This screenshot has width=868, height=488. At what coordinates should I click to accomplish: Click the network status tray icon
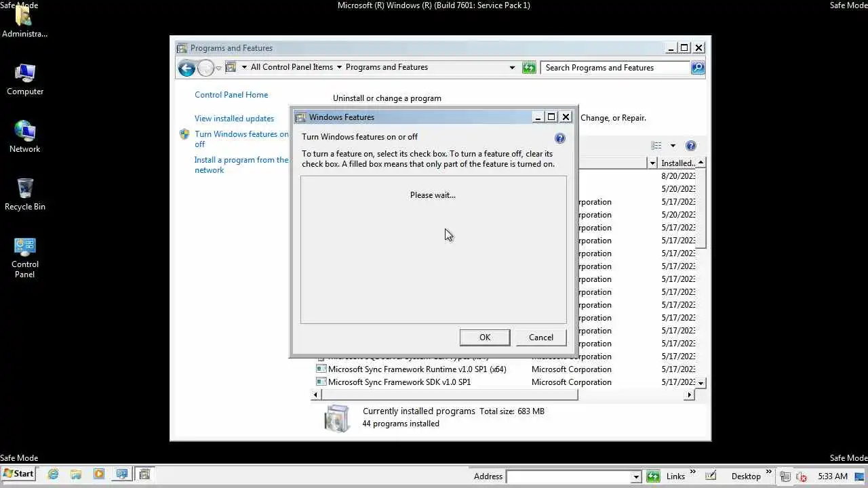(785, 476)
